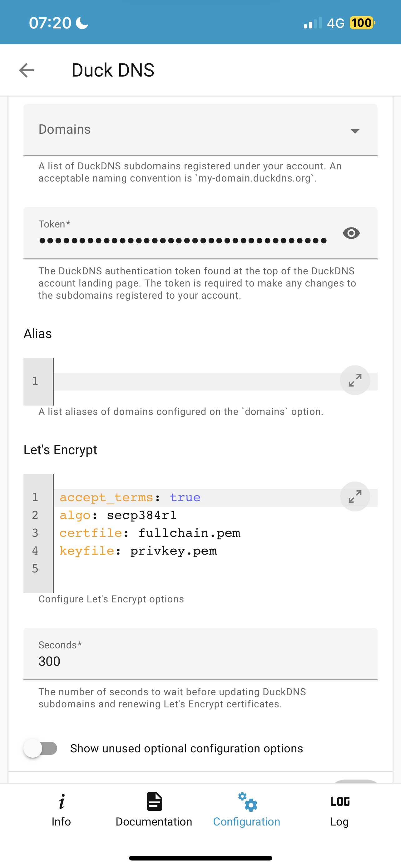This screenshot has height=868, width=401.
Task: Place cursor on the algo: secp384r1 line
Action: pos(118,515)
